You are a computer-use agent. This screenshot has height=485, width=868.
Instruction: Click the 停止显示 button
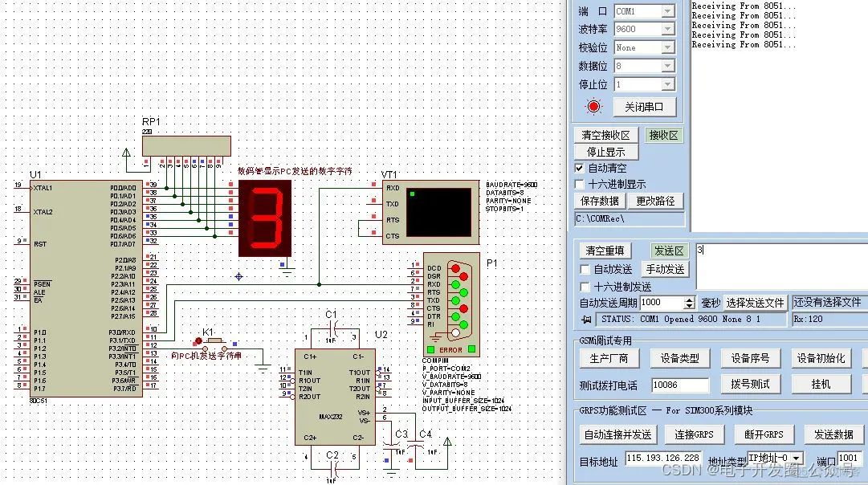[x=605, y=152]
